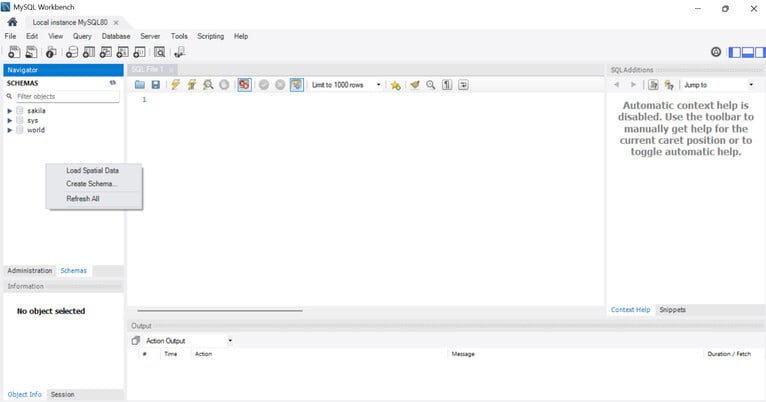Close the Local instance MySQL80 tab

click(116, 22)
